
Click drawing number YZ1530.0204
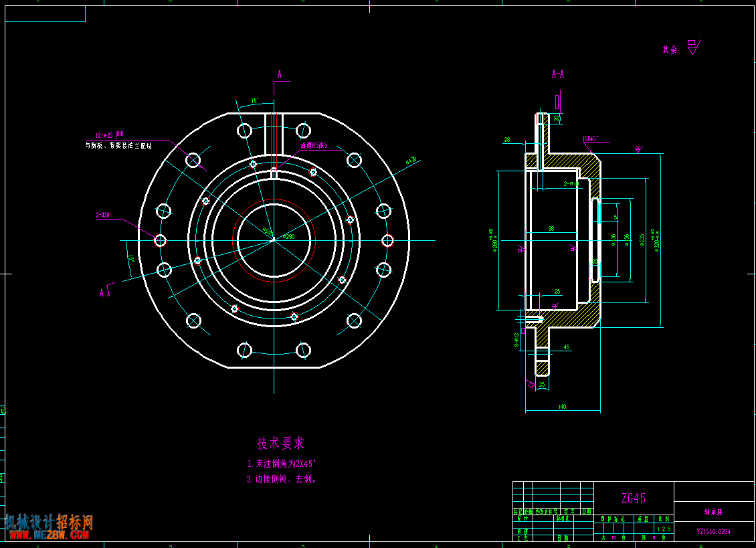click(x=713, y=531)
